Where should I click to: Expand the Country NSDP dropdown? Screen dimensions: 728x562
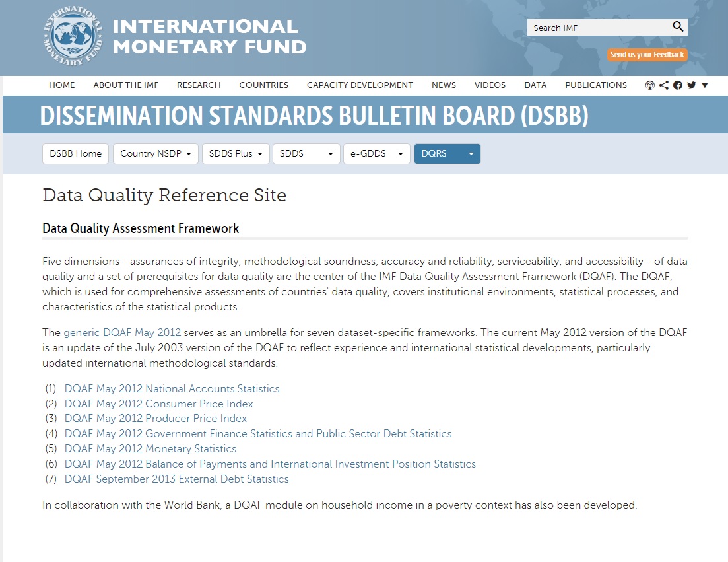tap(156, 154)
